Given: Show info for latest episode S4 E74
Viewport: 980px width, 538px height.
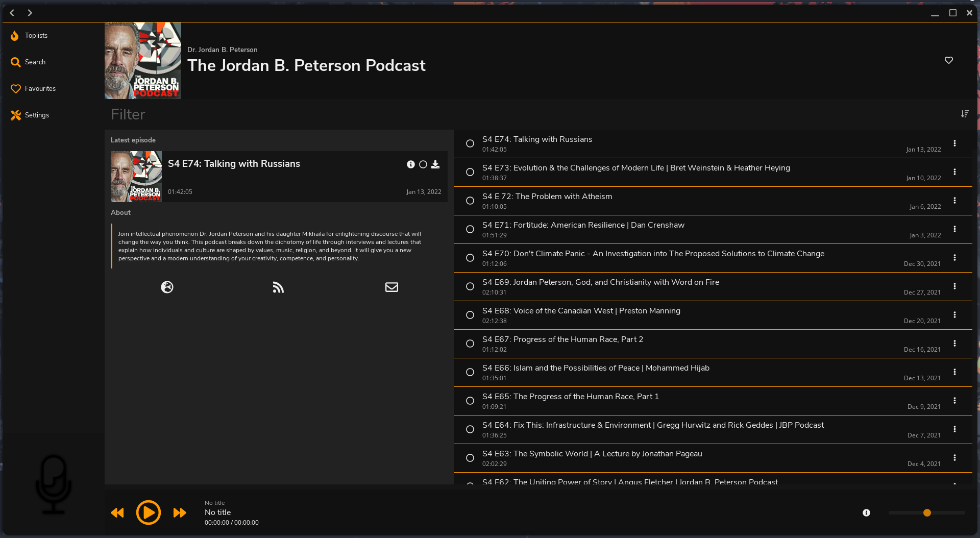Looking at the screenshot, I should click(411, 164).
